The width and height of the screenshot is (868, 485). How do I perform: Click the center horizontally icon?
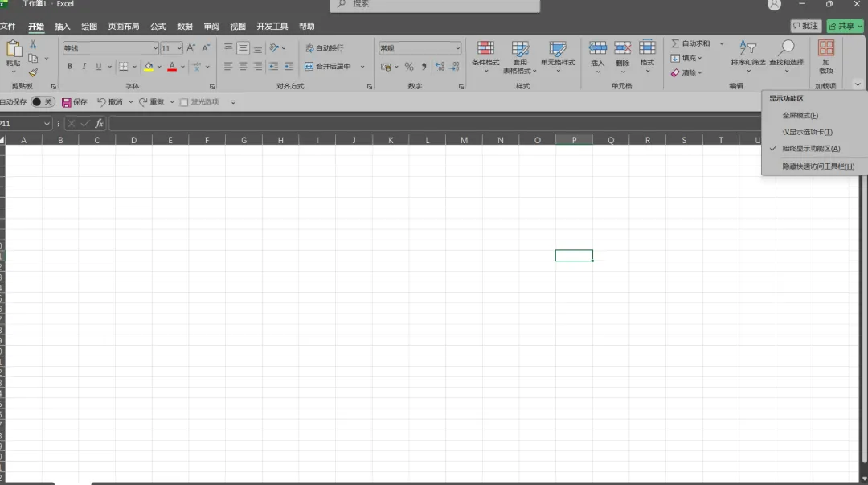click(243, 67)
